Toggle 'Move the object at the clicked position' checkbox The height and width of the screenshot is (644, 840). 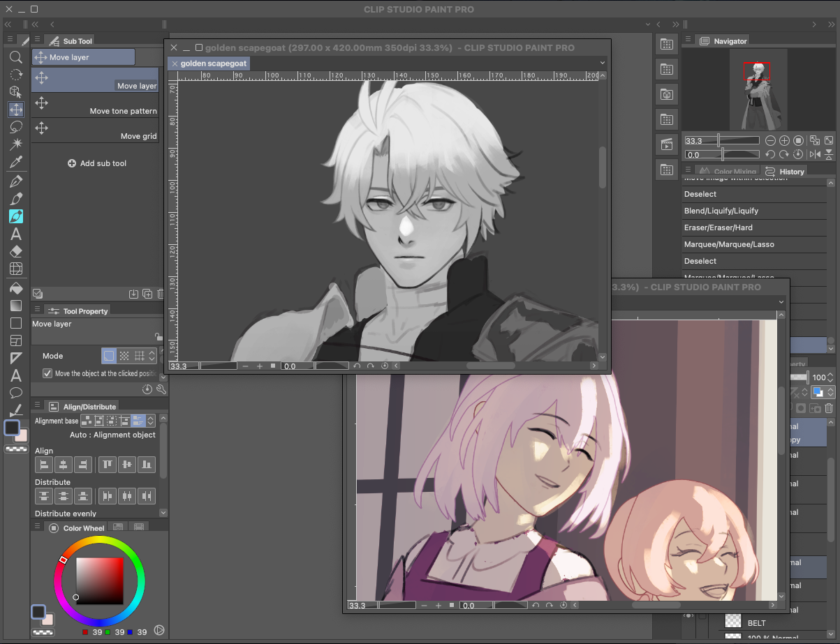click(47, 373)
